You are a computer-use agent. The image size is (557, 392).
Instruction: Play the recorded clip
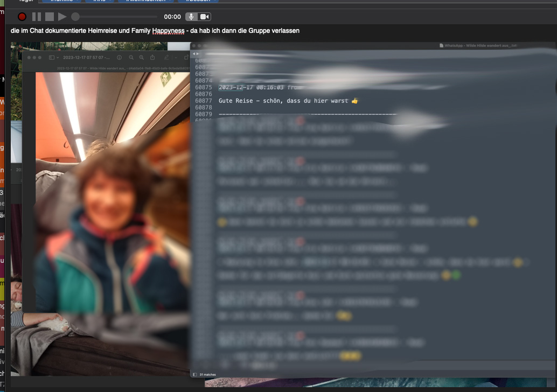click(62, 17)
